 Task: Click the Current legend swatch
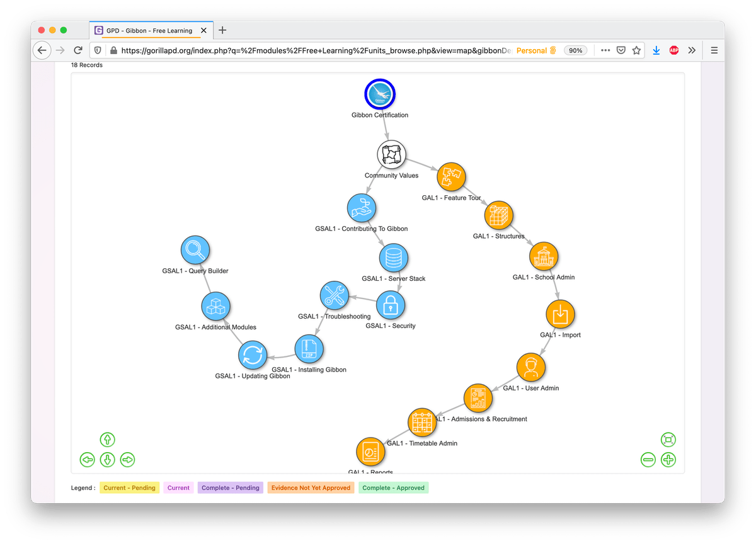(178, 488)
